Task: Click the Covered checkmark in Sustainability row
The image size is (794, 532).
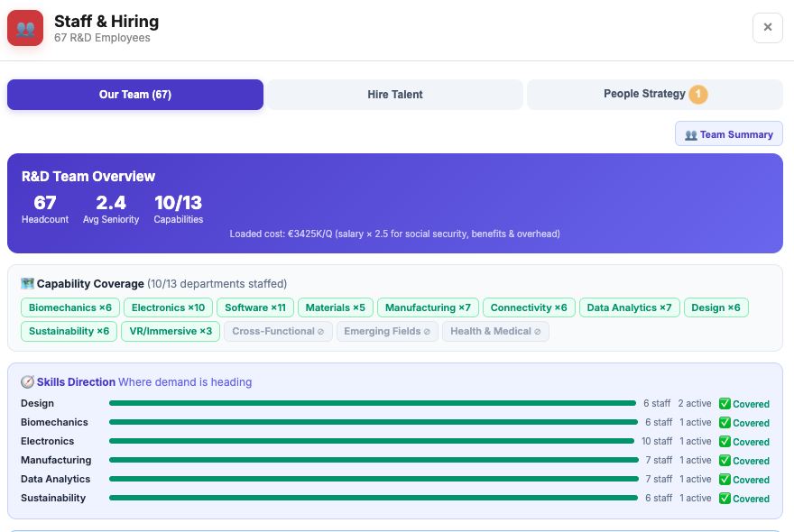Action: [x=725, y=499]
